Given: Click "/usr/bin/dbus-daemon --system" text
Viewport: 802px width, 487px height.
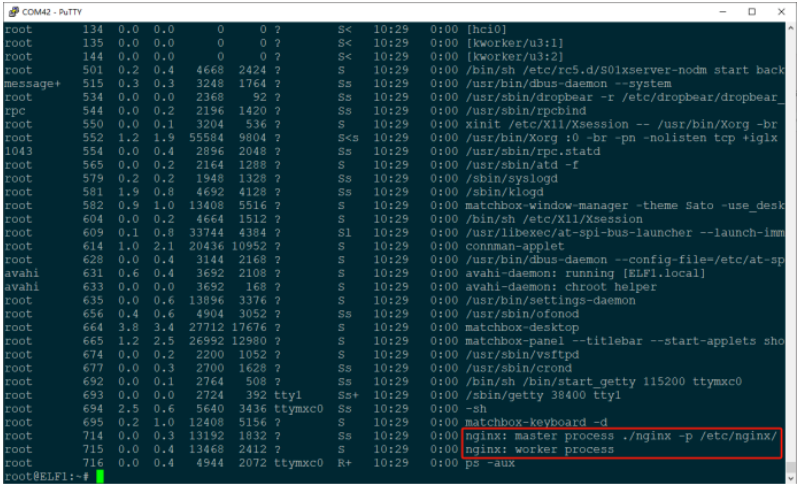Looking at the screenshot, I should click(x=568, y=83).
